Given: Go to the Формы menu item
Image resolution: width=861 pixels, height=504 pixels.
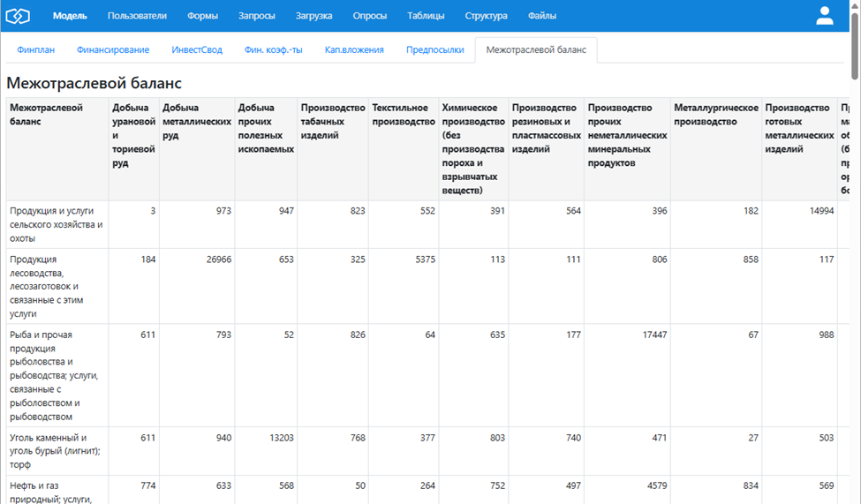Looking at the screenshot, I should [x=202, y=16].
